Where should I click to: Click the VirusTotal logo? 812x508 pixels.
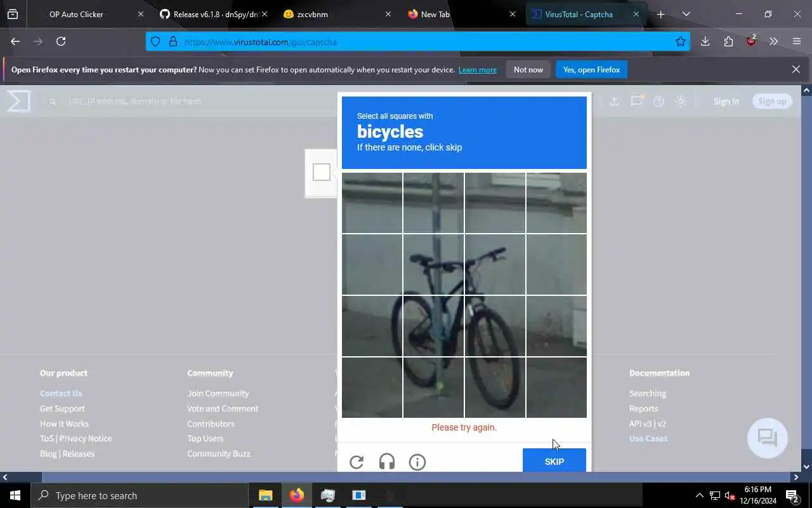18,101
